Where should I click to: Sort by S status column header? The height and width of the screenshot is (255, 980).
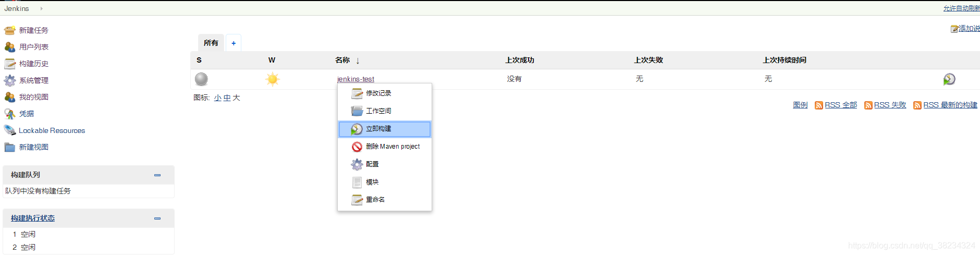(199, 60)
